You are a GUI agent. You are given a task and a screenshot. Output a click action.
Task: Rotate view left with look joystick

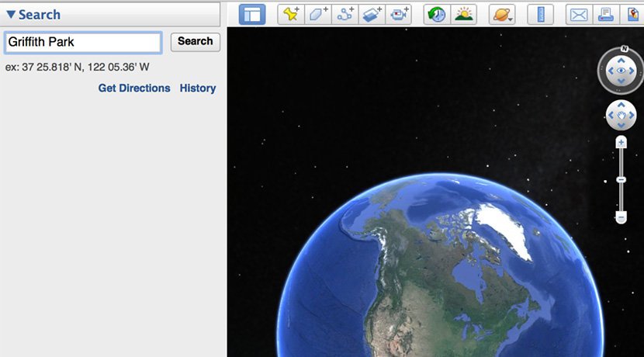(611, 71)
